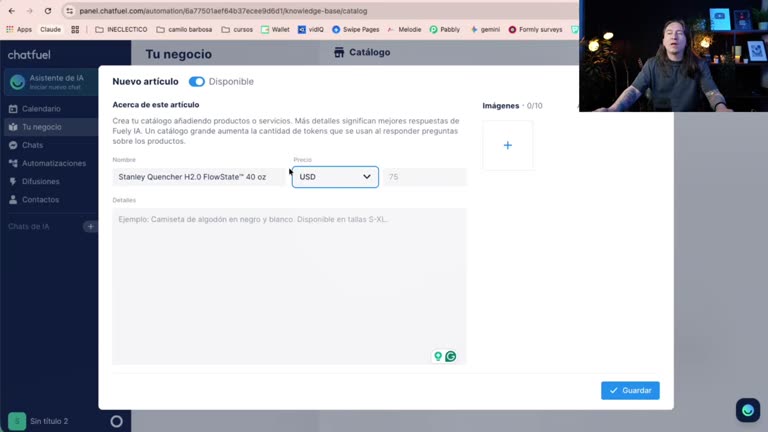This screenshot has height=432, width=768.
Task: Open the chat assistant bubble bottom right
Action: (747, 410)
